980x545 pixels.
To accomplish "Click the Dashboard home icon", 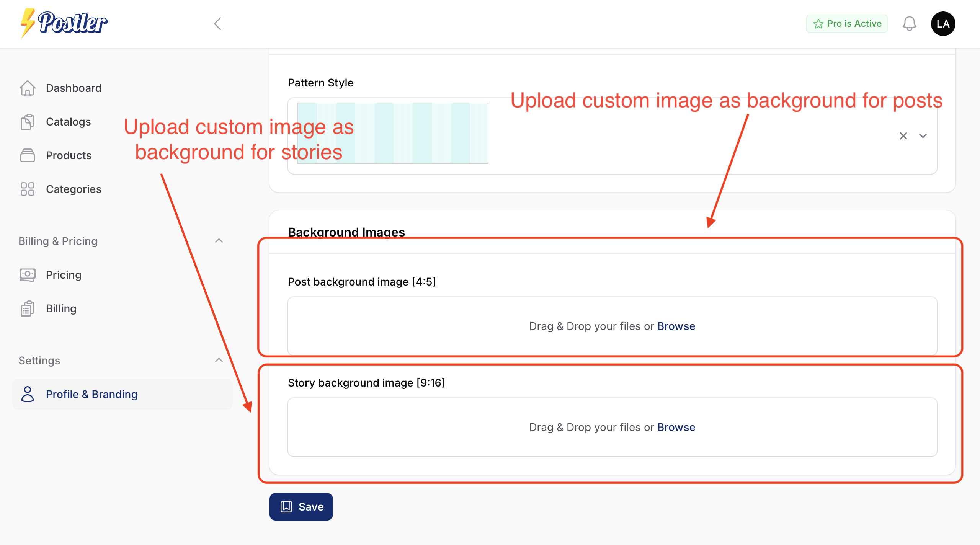I will (28, 88).
